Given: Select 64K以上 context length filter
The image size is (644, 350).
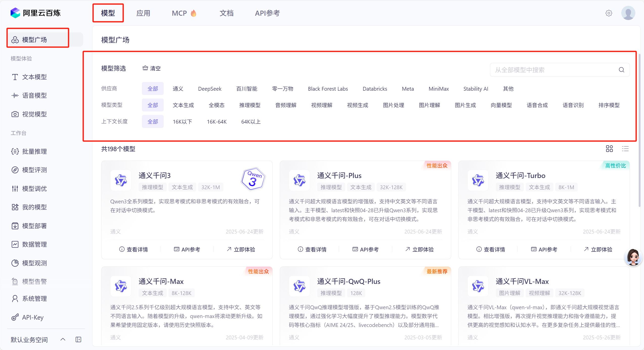Looking at the screenshot, I should pos(251,121).
